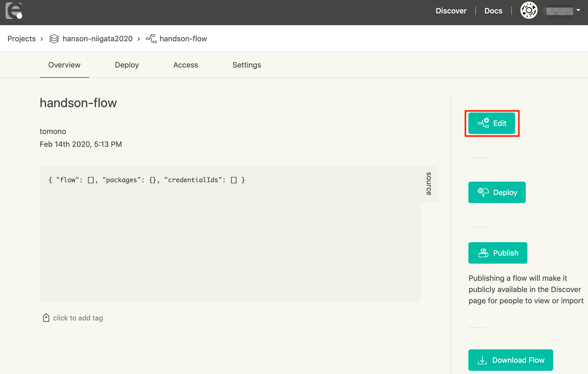588x374 pixels.
Task: Click the date Feb 14th 2020, 5:13 PM
Action: tap(81, 144)
